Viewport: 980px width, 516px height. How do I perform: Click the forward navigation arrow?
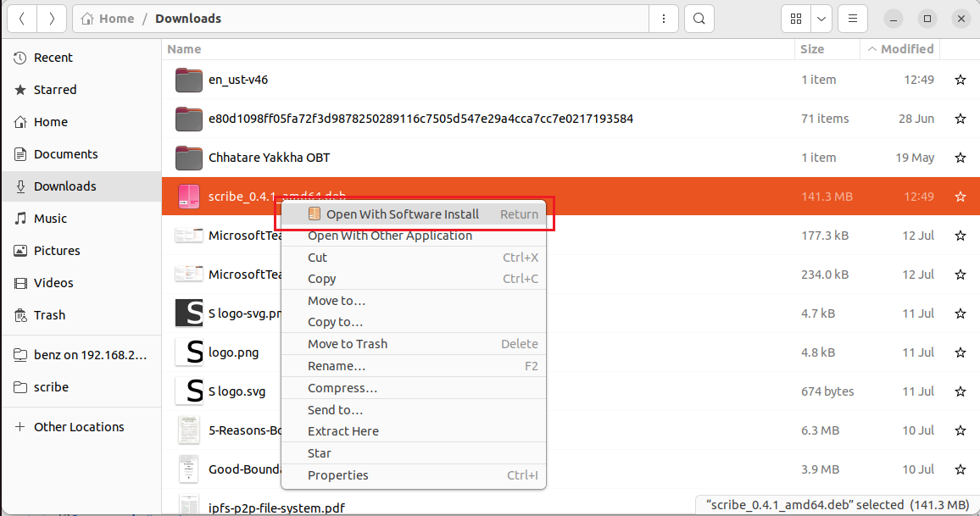(52, 19)
